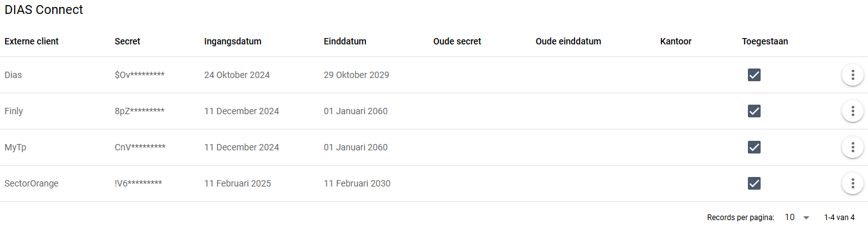
Task: Click the Einddatum column header
Action: 345,41
